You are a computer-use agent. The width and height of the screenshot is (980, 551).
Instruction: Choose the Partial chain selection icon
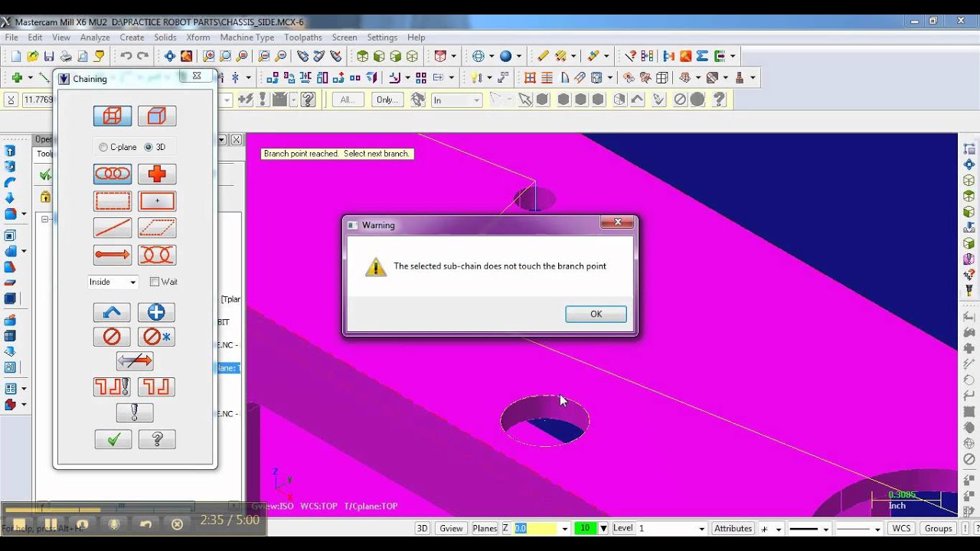coord(157,255)
